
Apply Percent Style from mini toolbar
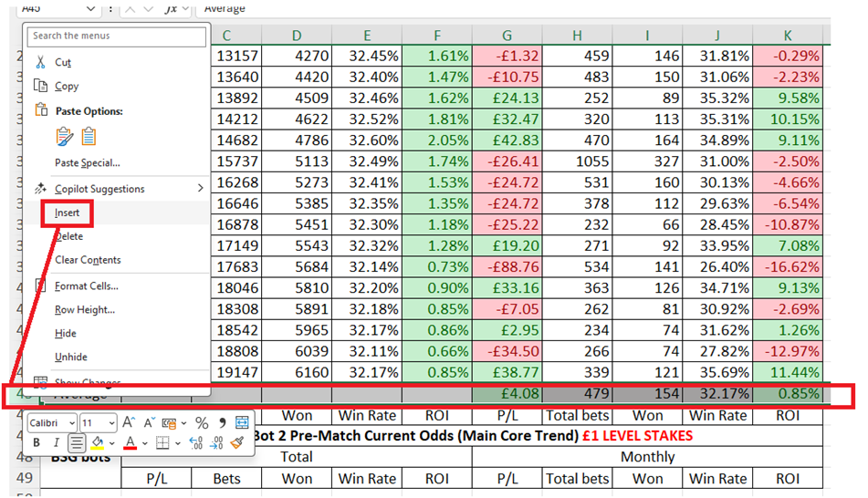click(202, 423)
